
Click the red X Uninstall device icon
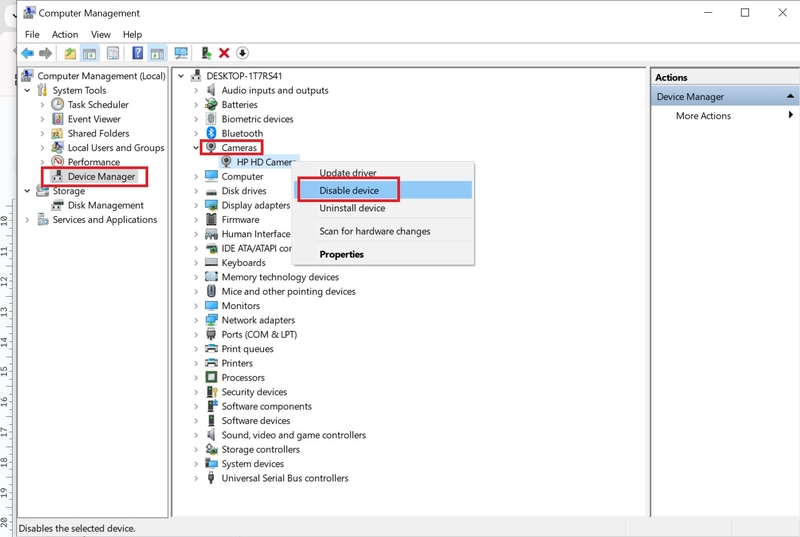coord(224,53)
